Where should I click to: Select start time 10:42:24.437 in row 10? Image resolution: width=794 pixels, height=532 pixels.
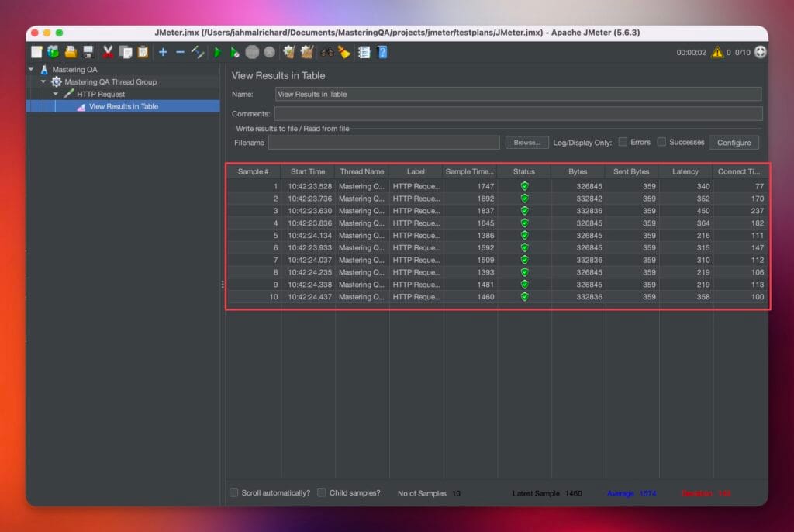click(310, 297)
